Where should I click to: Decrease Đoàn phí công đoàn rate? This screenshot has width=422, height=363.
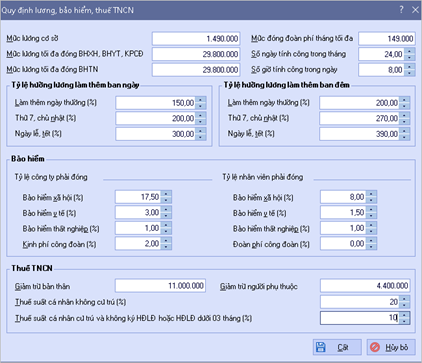tap(371, 247)
